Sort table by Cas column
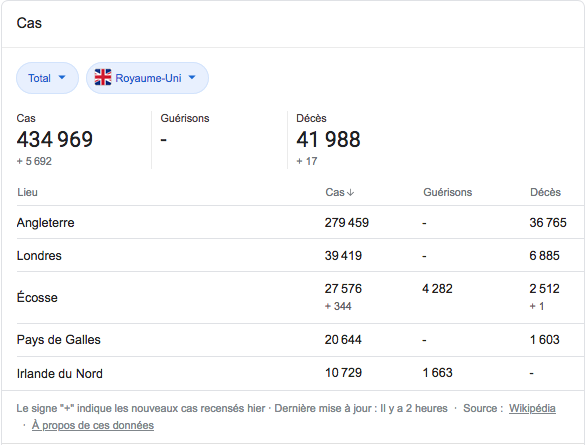The width and height of the screenshot is (588, 445). (x=339, y=192)
